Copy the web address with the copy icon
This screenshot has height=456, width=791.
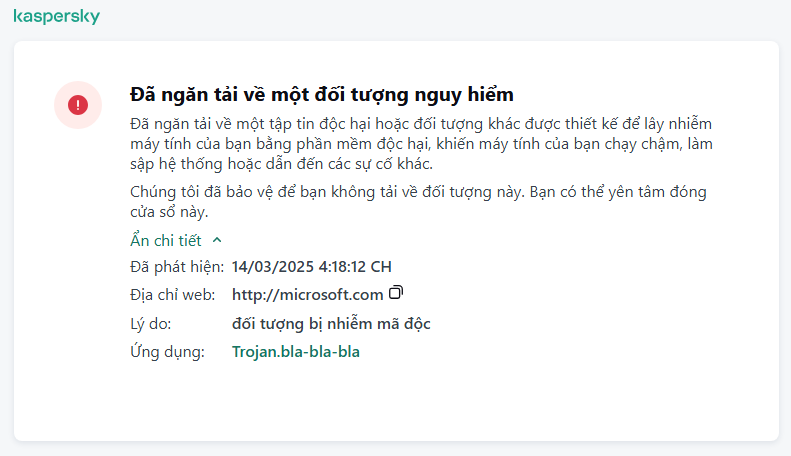click(x=396, y=293)
